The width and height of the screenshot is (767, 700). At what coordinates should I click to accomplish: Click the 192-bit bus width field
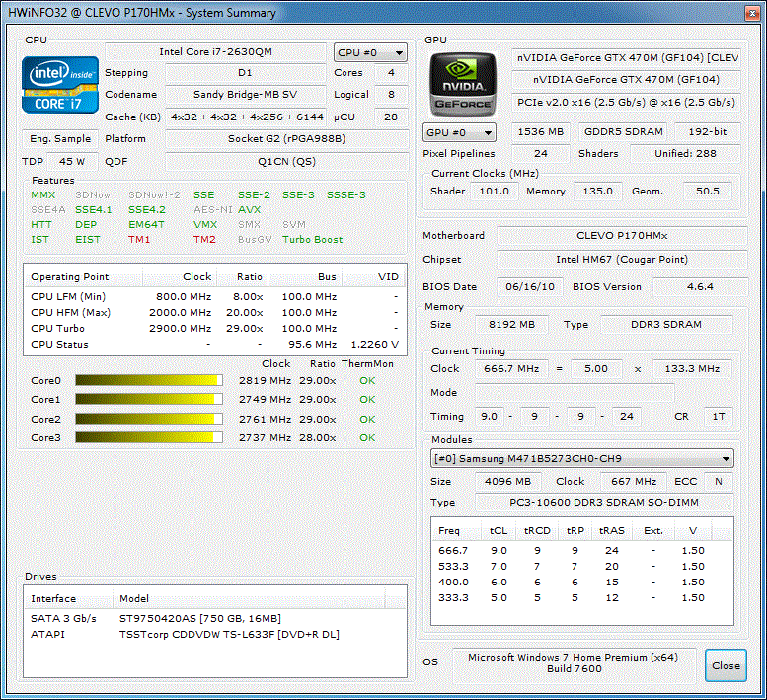coord(708,132)
